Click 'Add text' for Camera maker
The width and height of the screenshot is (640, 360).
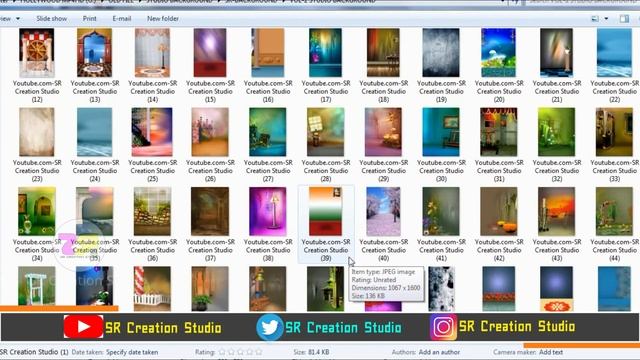[551, 352]
